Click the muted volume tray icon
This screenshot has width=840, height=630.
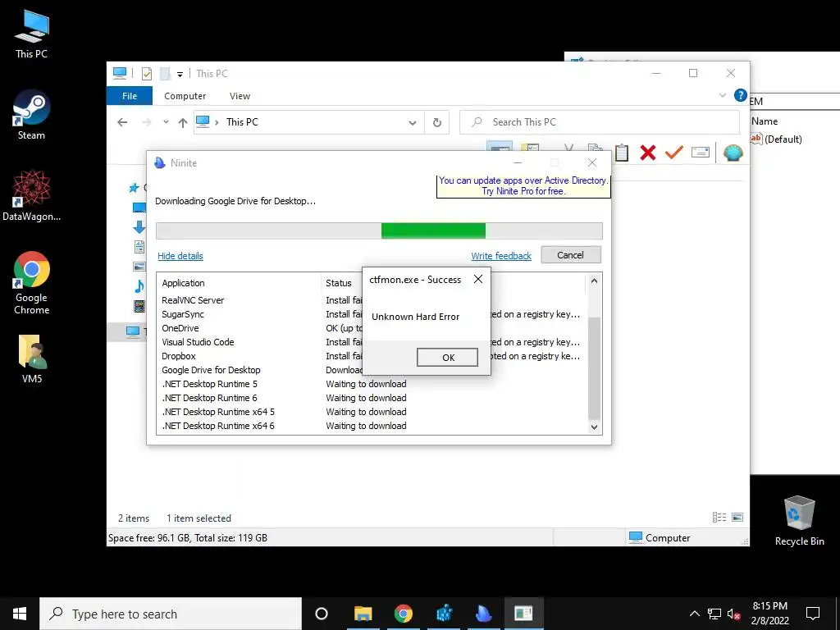coord(734,614)
